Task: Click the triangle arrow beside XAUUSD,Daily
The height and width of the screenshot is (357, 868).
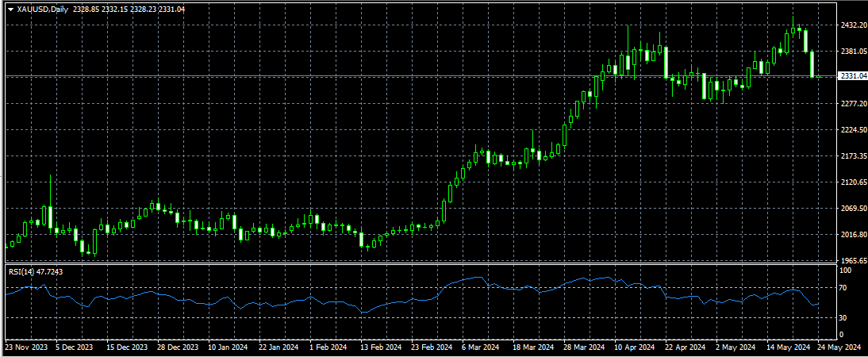Action: coord(10,10)
